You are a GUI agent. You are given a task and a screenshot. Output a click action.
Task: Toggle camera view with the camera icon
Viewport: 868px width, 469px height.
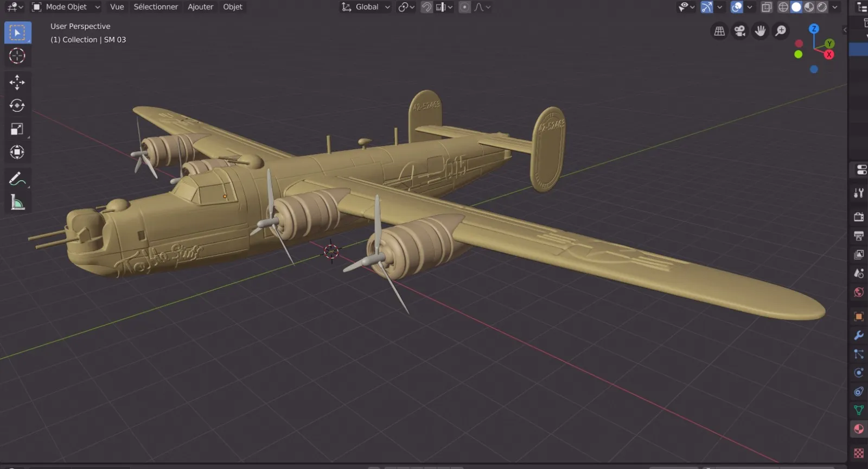coord(739,31)
